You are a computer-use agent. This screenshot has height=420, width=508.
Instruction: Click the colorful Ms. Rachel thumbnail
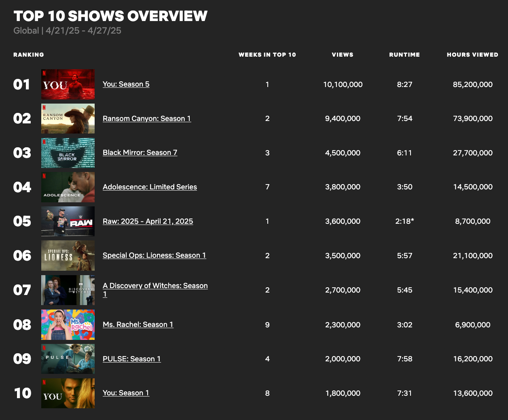tap(68, 325)
